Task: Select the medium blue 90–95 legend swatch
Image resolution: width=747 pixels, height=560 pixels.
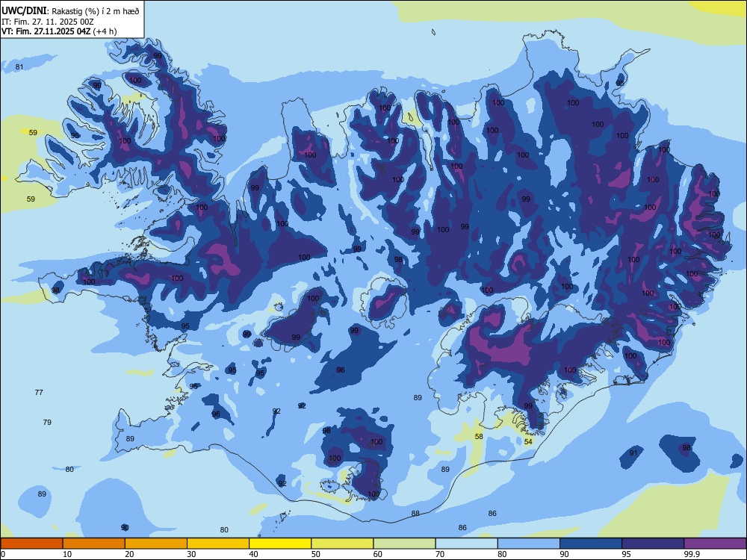Action: point(591,544)
